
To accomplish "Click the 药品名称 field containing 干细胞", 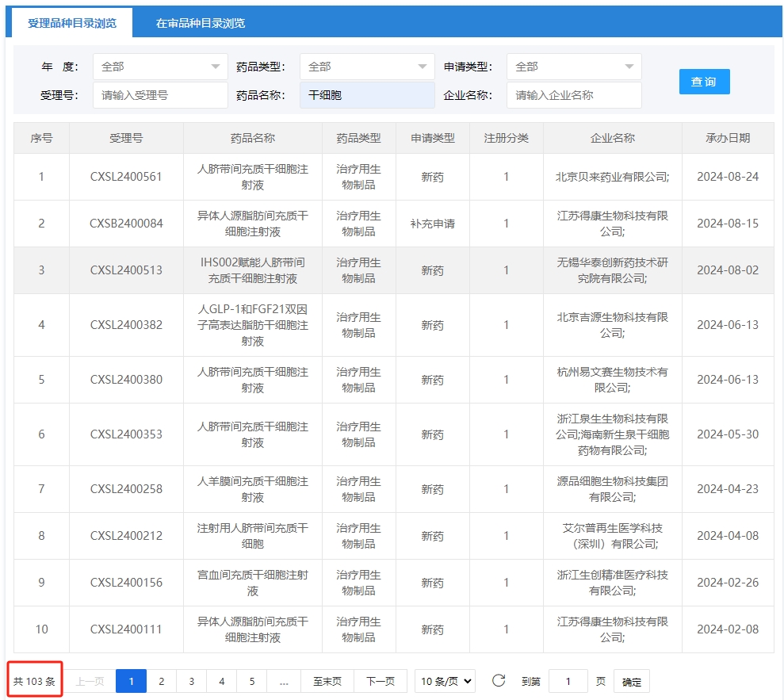I will click(366, 95).
